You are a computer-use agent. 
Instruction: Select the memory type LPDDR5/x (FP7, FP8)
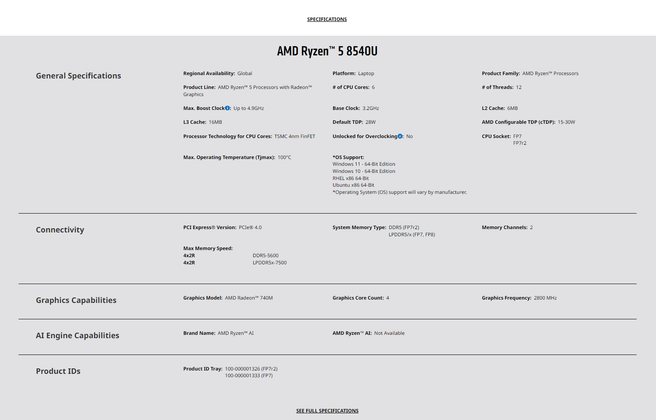[412, 235]
